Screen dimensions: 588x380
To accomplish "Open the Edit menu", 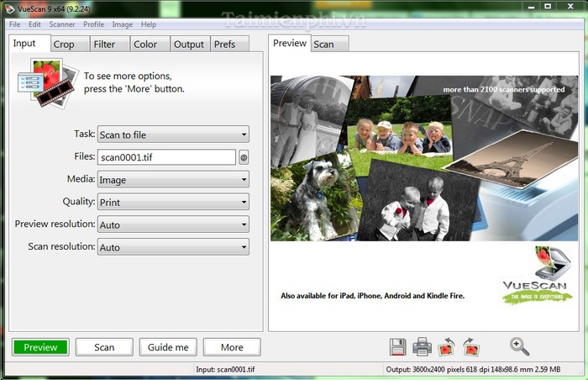I will [34, 24].
